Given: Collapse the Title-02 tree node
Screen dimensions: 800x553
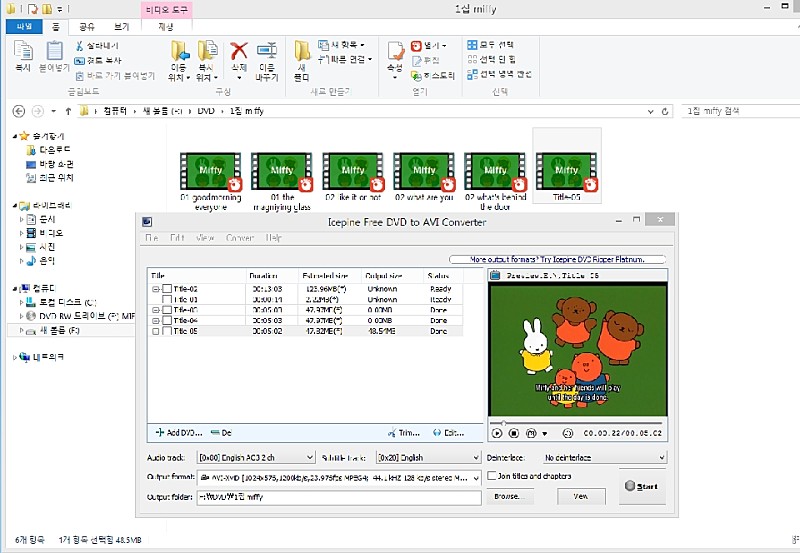Looking at the screenshot, I should tap(156, 289).
